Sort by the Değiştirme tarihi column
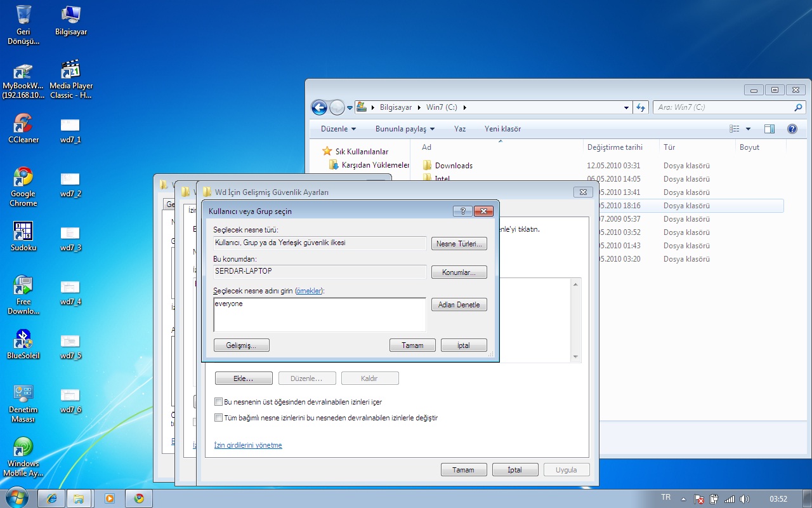812x508 pixels. point(615,147)
